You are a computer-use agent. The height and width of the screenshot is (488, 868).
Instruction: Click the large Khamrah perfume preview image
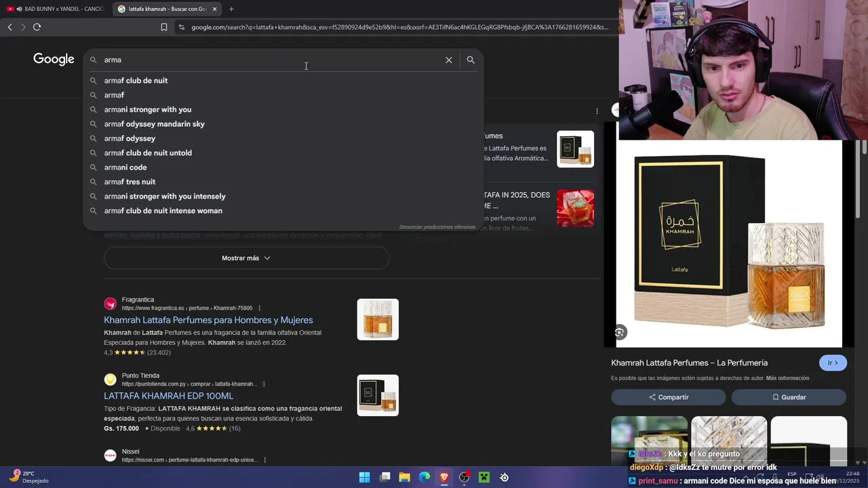pos(729,244)
